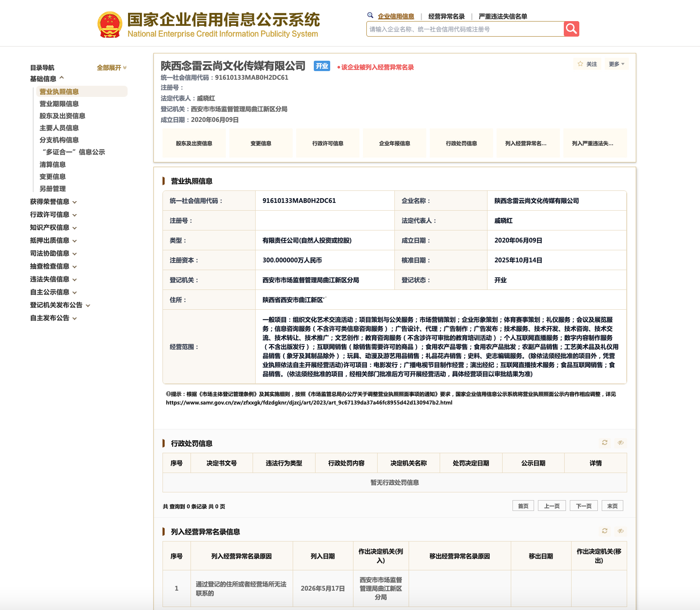Expand 行政许可信息 in navigation
Image resolution: width=700 pixels, height=610 pixels.
click(53, 215)
